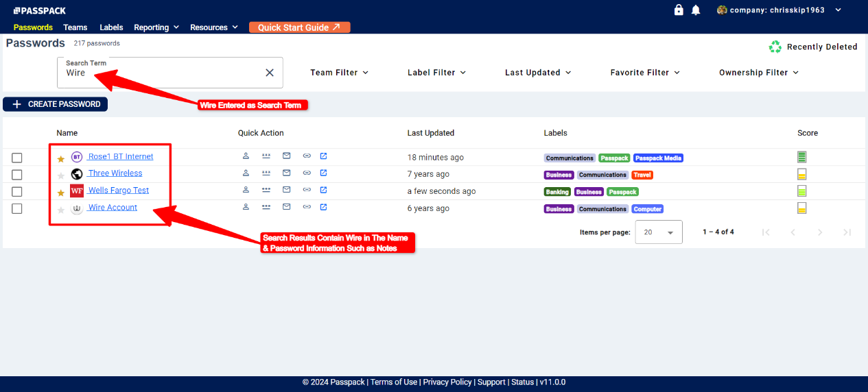This screenshot has height=392, width=868.
Task: Open the Wire Account entry
Action: click(113, 208)
